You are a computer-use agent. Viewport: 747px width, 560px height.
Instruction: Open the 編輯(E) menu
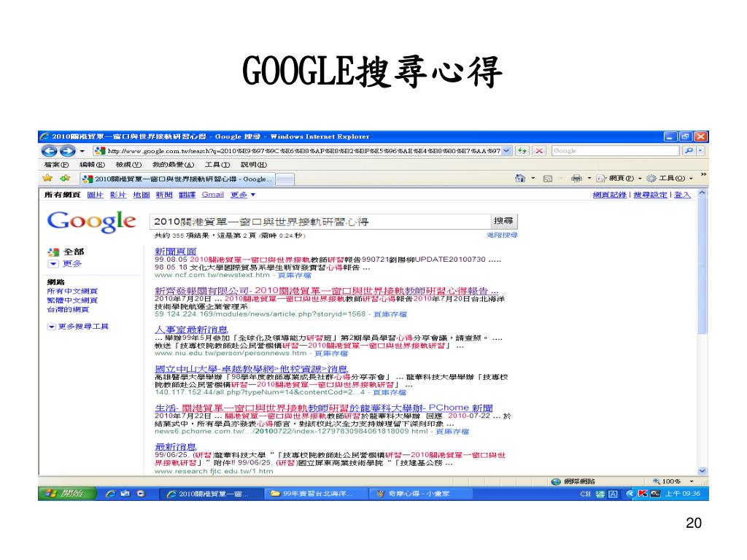pos(92,165)
